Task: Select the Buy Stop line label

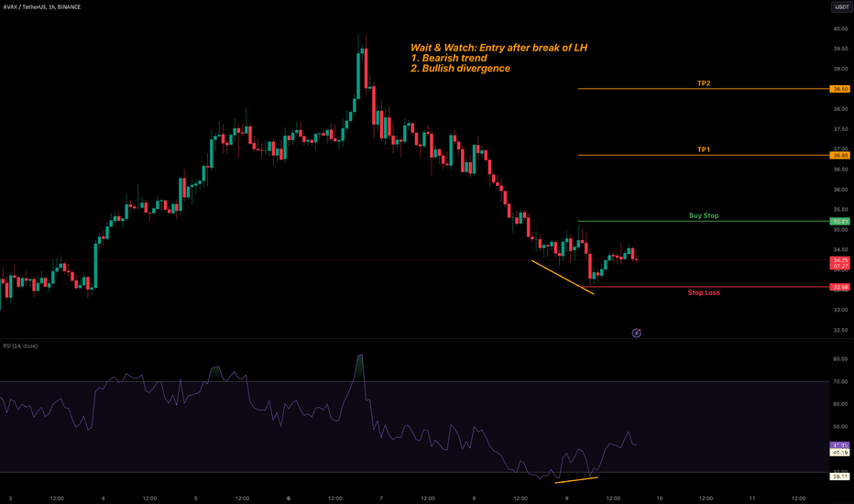Action: coord(704,215)
